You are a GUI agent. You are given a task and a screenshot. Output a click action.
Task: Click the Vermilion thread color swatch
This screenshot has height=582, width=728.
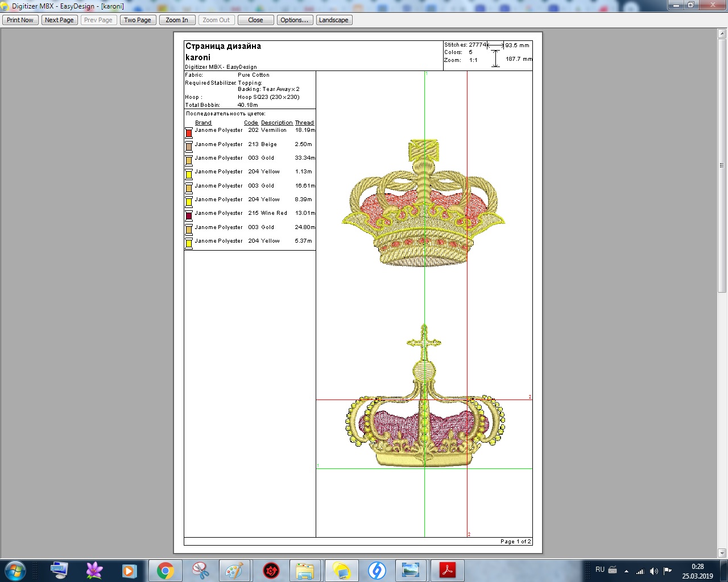coord(189,133)
